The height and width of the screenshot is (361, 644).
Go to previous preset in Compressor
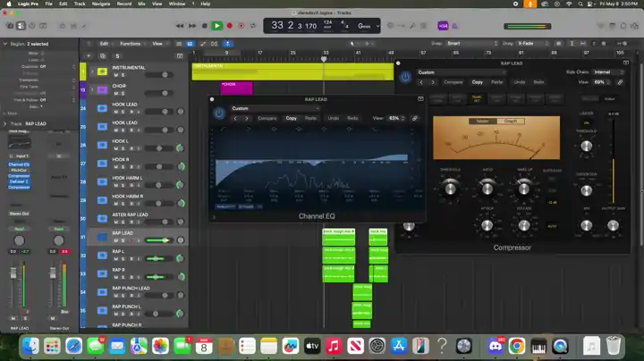point(421,82)
